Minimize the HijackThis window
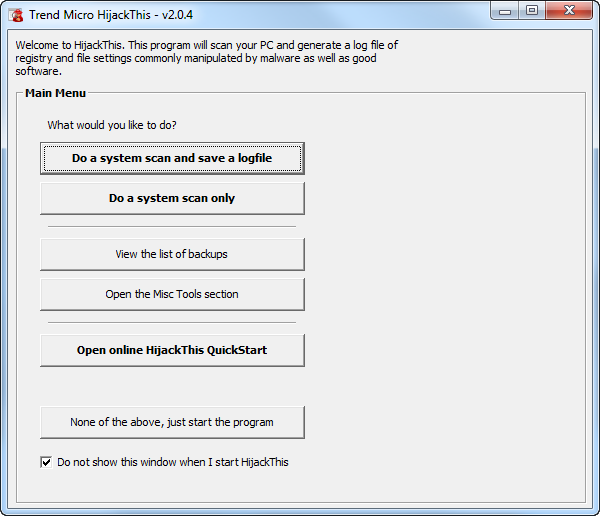The width and height of the screenshot is (600, 516). coord(505,11)
